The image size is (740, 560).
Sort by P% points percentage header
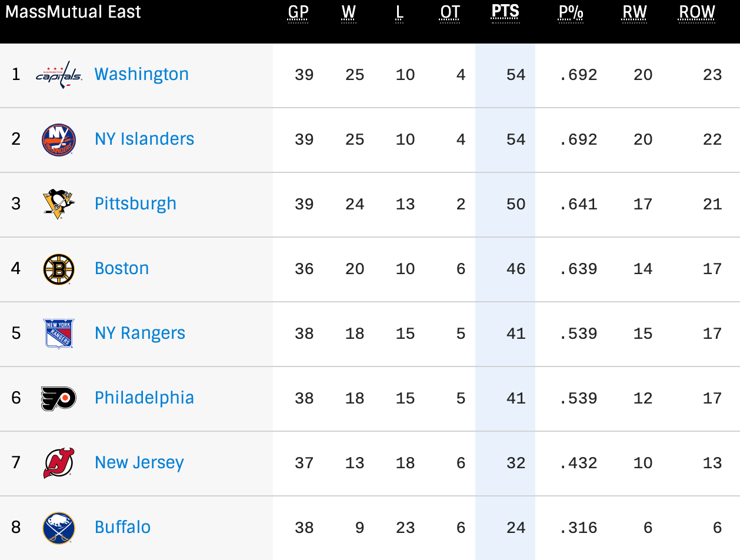tap(571, 12)
